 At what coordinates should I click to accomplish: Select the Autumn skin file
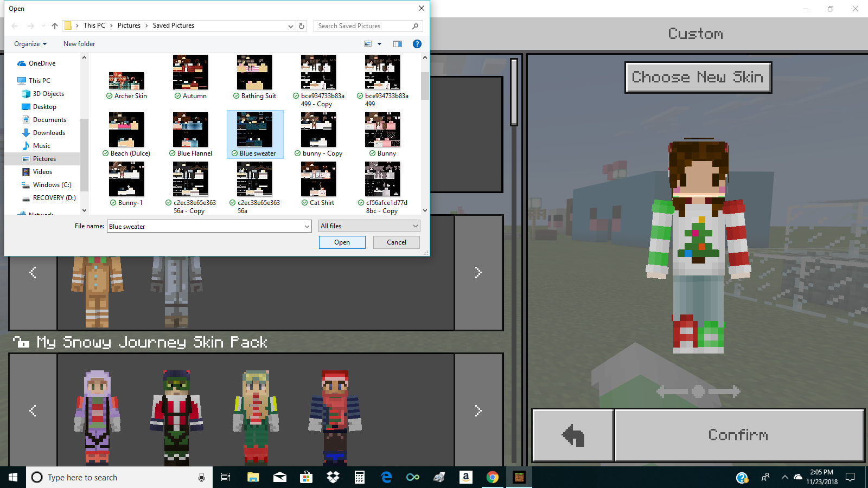190,77
